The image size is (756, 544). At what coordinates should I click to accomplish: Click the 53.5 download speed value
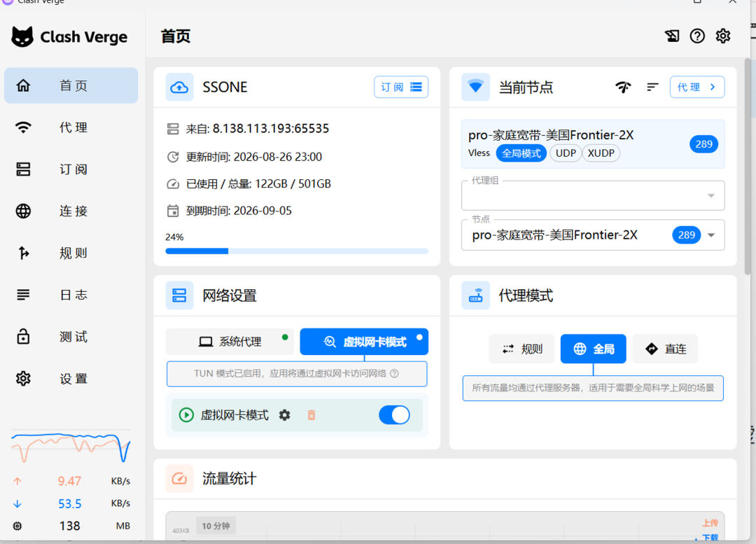pyautogui.click(x=69, y=503)
